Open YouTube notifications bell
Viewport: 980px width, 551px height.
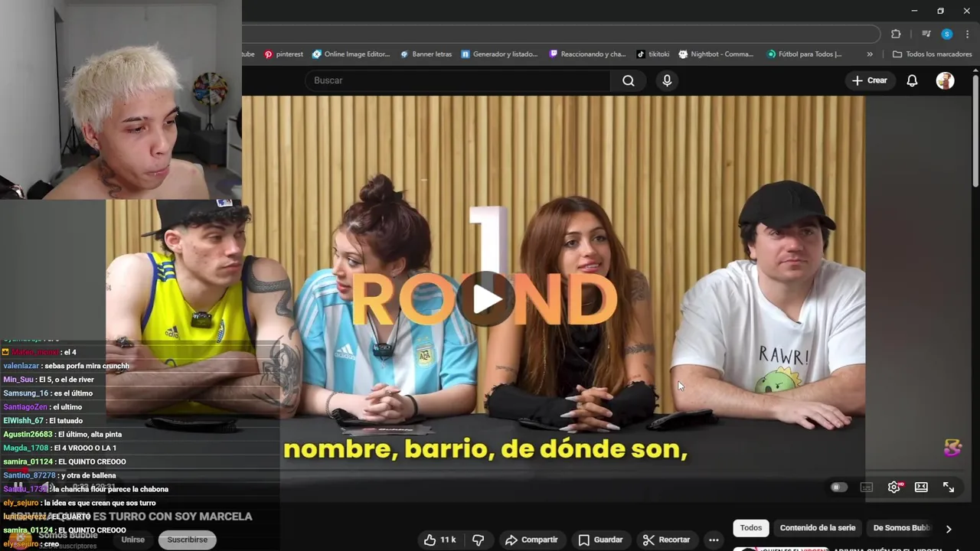pyautogui.click(x=912, y=80)
